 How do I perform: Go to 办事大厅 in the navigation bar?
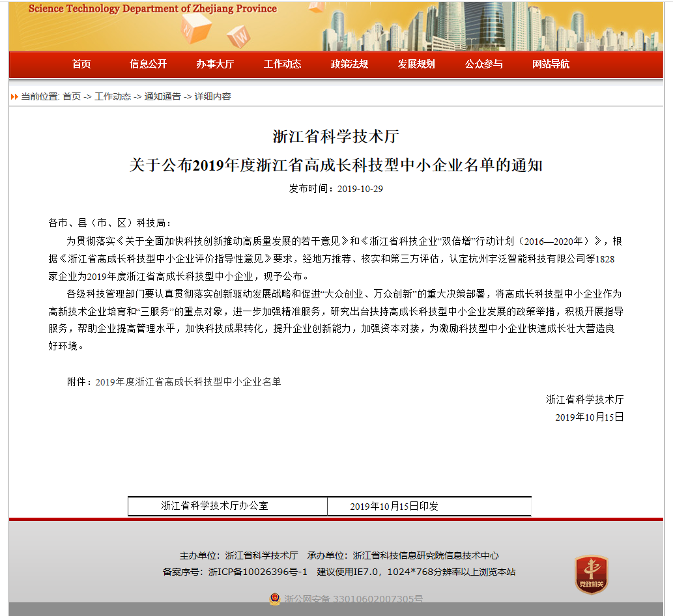[215, 64]
